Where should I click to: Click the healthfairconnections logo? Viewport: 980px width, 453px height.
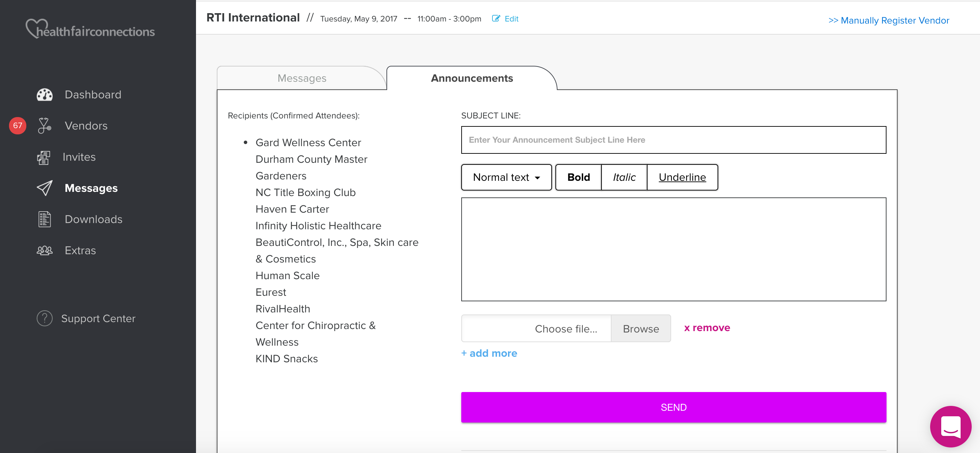(90, 29)
